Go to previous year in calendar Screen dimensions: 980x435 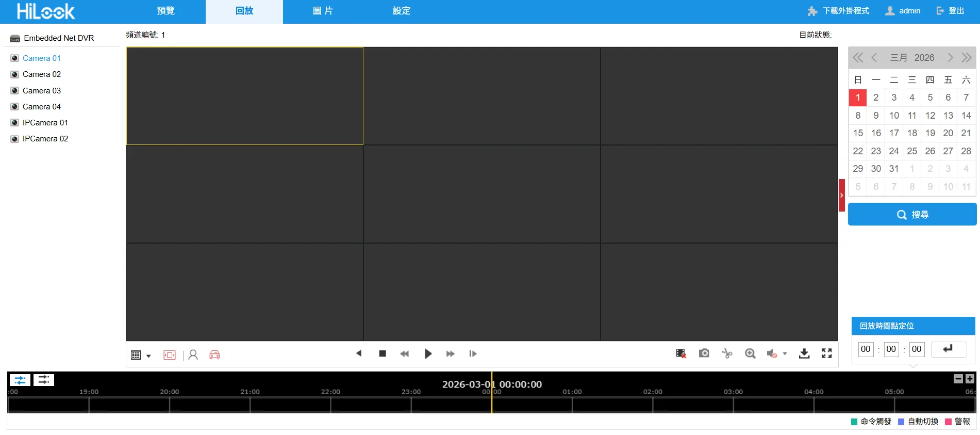(858, 58)
